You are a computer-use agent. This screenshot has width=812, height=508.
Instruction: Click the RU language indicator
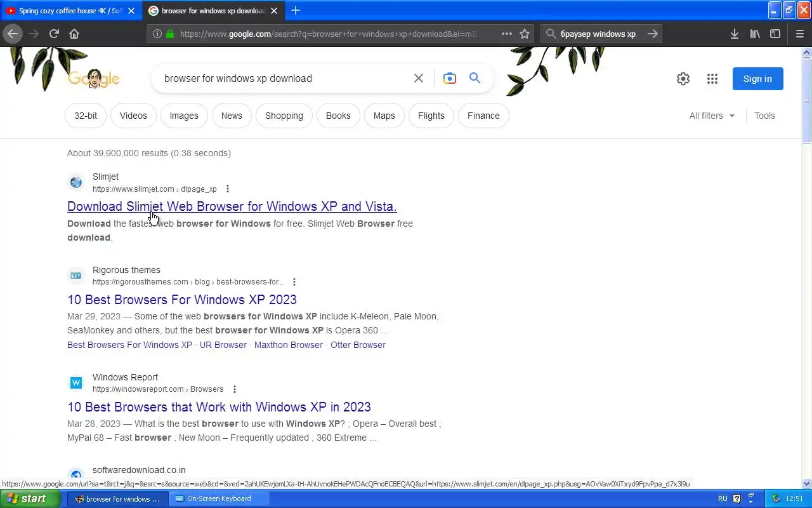[723, 498]
